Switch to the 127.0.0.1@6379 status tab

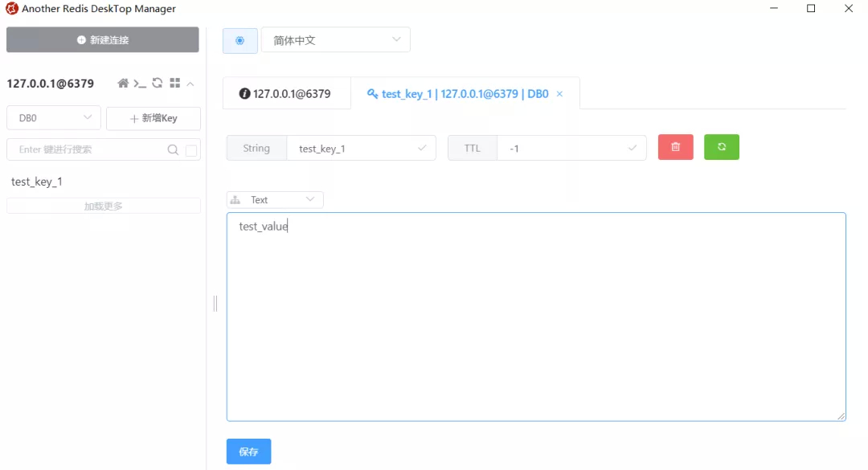286,92
